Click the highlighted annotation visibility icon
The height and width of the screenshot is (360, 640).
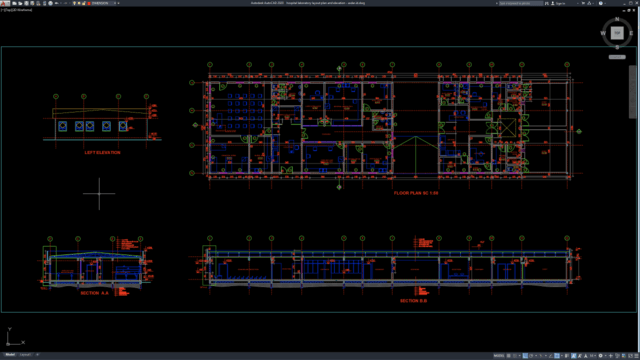[x=573, y=356]
